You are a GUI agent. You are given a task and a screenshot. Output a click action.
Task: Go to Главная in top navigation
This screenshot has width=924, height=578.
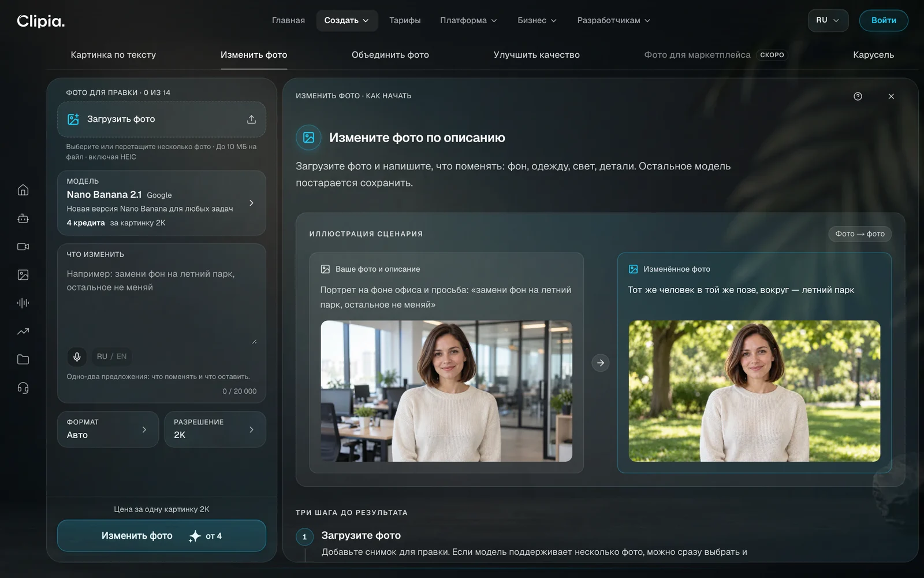point(288,20)
